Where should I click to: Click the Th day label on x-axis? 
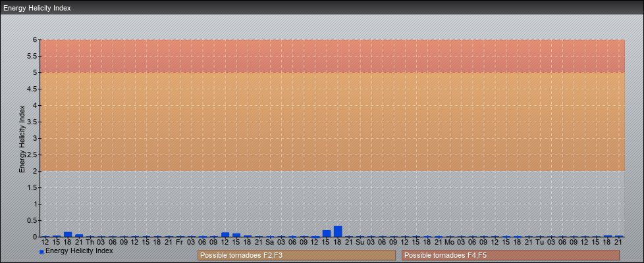point(90,243)
